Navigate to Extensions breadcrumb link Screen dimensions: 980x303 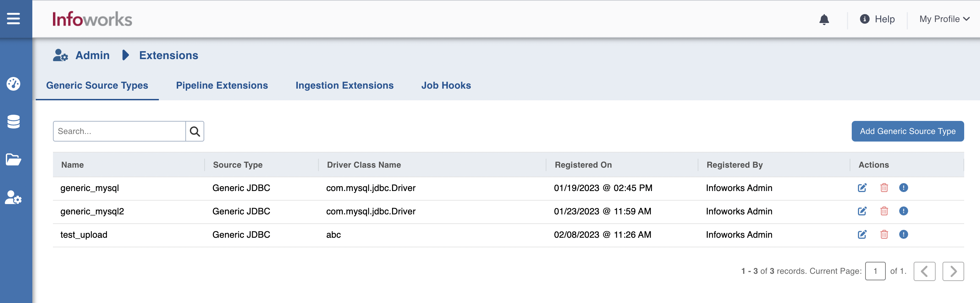pos(168,55)
